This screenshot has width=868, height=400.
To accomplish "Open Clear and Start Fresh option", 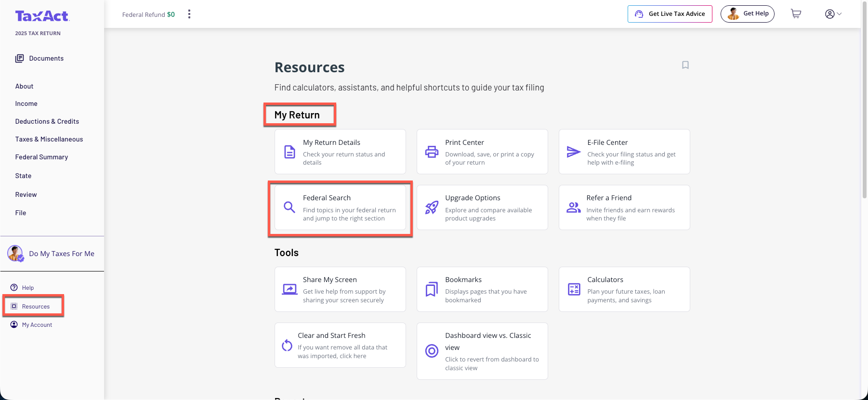I will [340, 345].
